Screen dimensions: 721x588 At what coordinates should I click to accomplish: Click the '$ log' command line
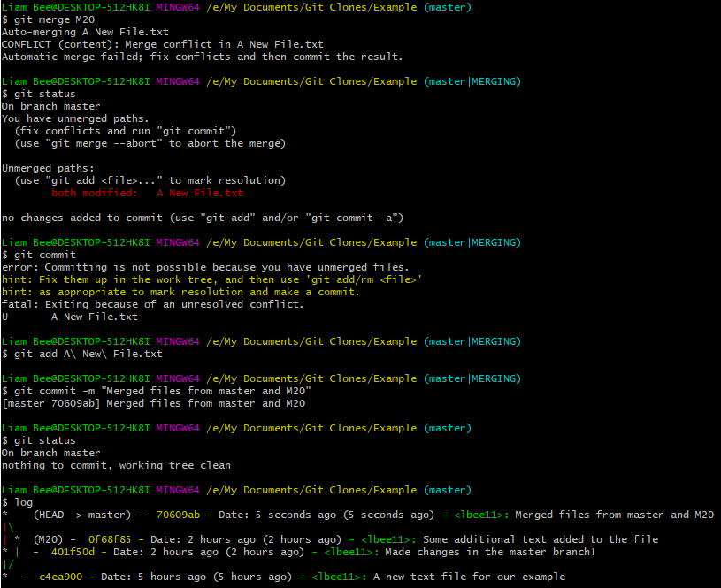pos(19,502)
